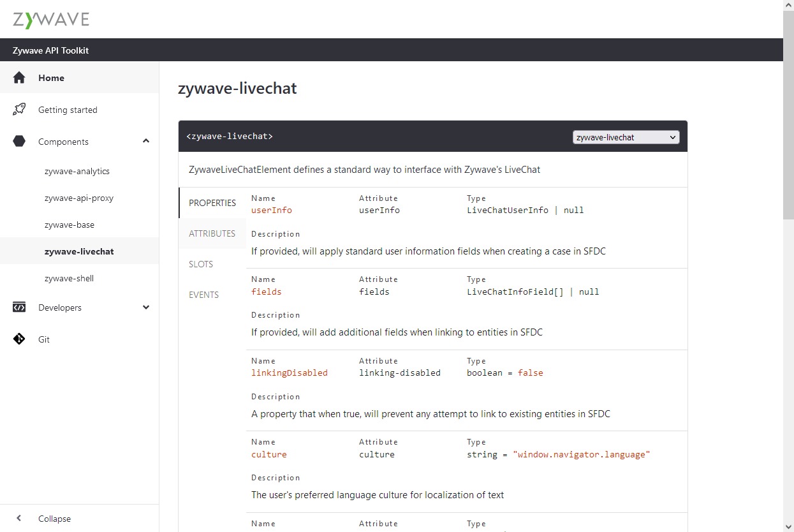
Task: Click the LiveChatUserInfo | null type
Action: tap(526, 210)
